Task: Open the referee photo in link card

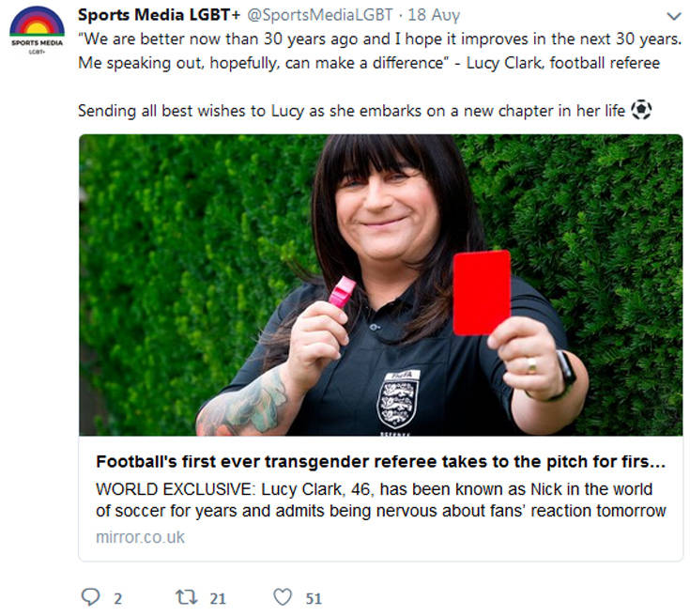Action: pos(380,285)
